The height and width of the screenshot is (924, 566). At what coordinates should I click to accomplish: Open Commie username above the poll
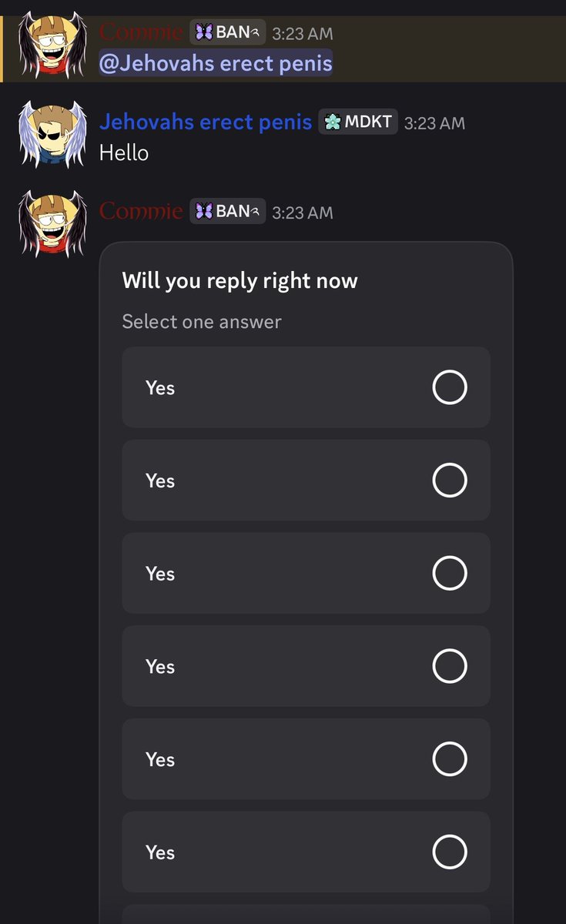[141, 210]
